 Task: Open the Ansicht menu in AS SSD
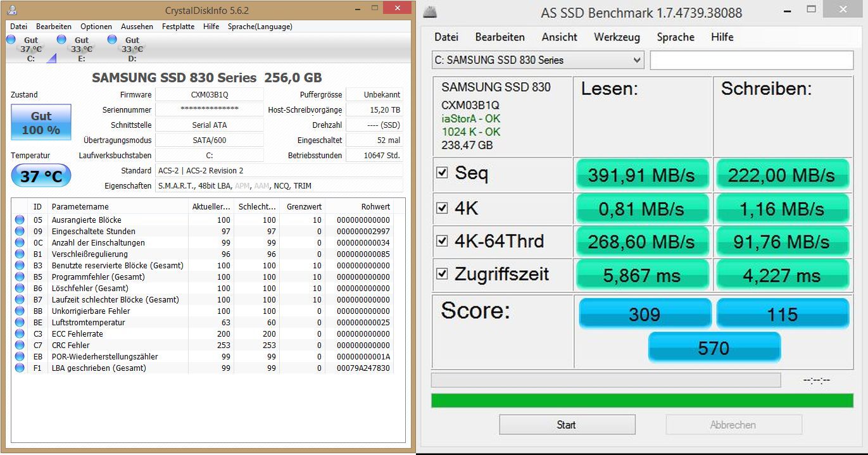coord(560,37)
